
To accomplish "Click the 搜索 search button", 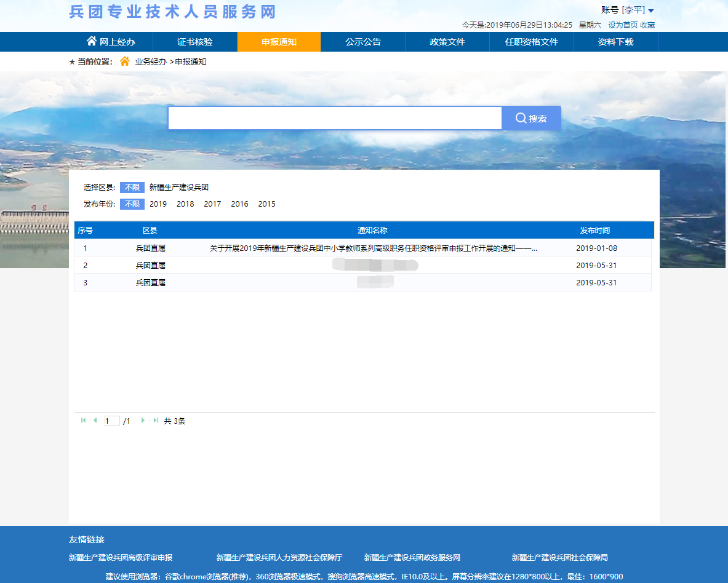I will coord(531,118).
